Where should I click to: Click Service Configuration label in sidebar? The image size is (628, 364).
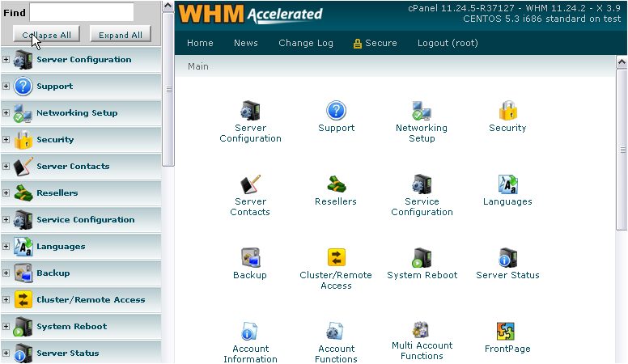[x=85, y=220]
